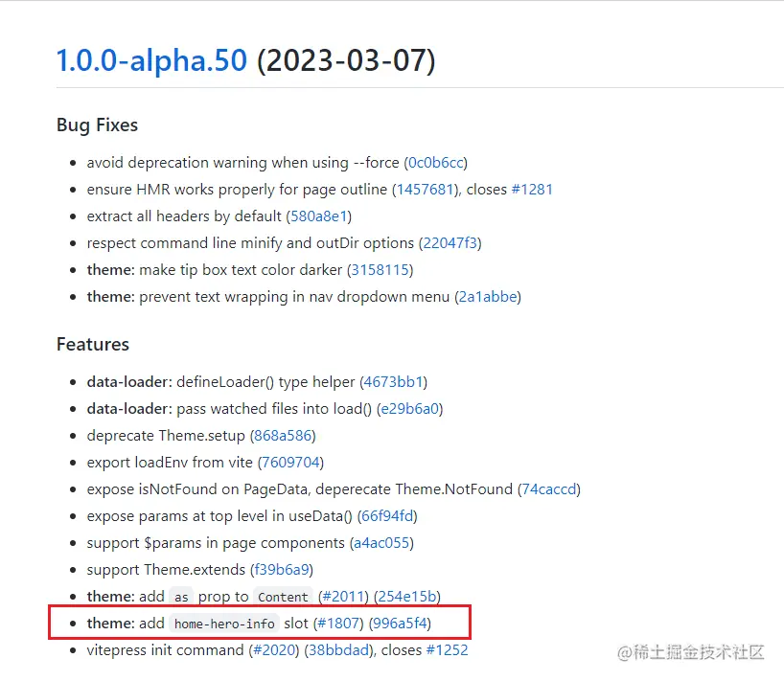The height and width of the screenshot is (681, 784).
Task: Open pull request #1807 link
Action: pyautogui.click(x=338, y=623)
